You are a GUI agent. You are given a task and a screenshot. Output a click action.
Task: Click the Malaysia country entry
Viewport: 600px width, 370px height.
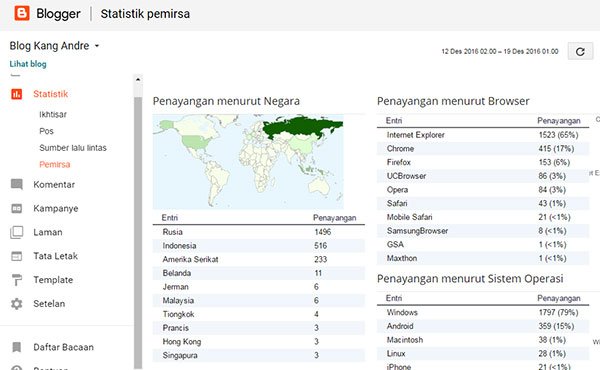178,301
